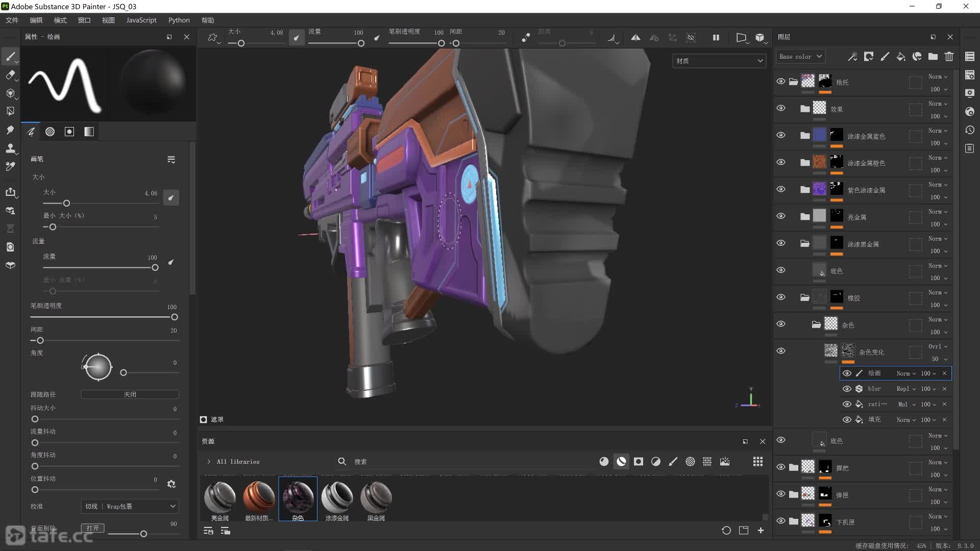
Task: Open the History panel on right sidebar
Action: point(970,130)
